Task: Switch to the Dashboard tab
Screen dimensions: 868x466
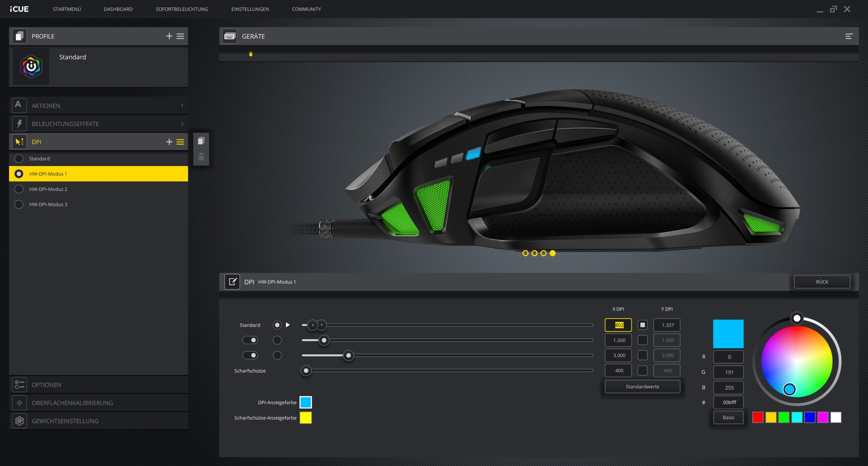Action: 118,9
